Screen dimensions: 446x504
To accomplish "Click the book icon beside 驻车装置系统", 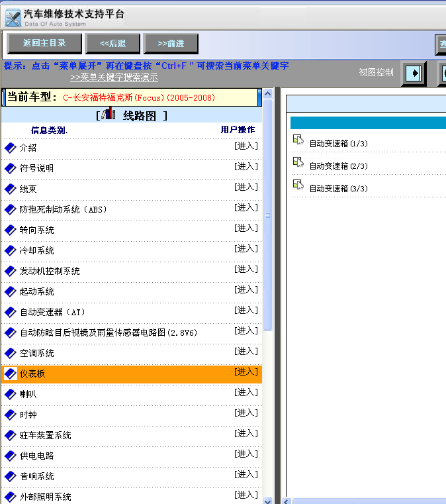I will [11, 436].
